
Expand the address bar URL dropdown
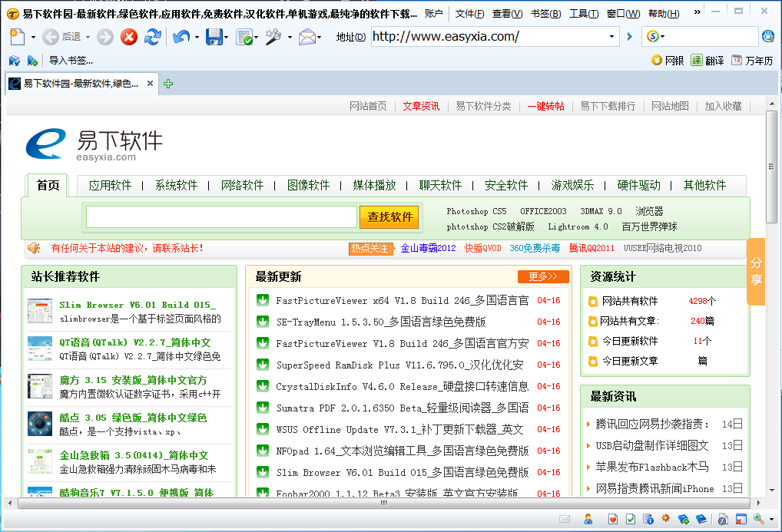coord(611,37)
